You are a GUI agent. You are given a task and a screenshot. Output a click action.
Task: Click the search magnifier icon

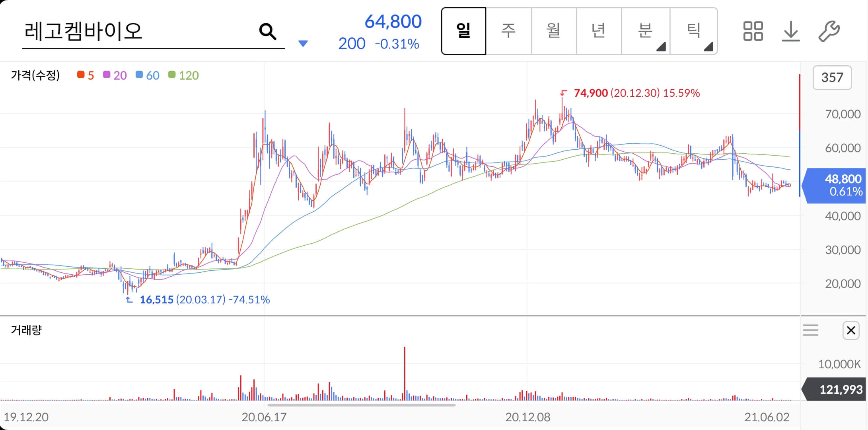pos(267,31)
